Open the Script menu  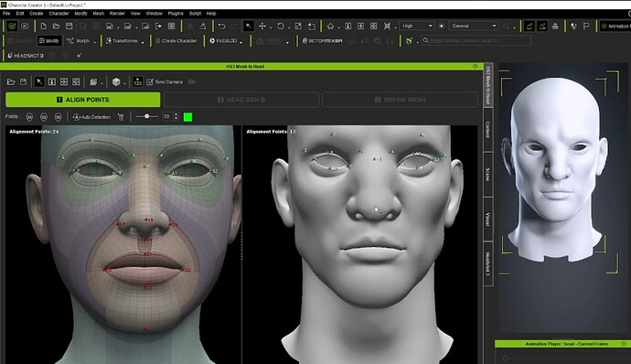click(195, 14)
